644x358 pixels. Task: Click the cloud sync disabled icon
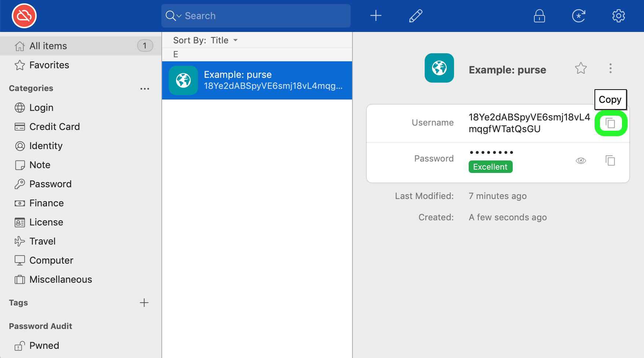point(24,16)
